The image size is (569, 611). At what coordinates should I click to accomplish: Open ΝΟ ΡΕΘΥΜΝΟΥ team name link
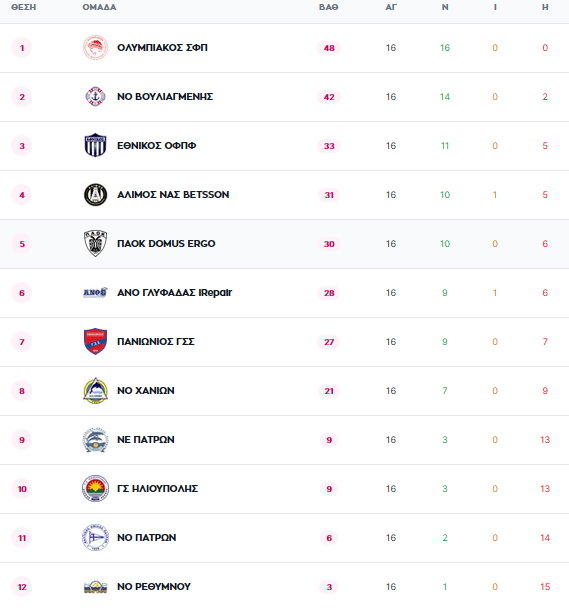click(154, 586)
